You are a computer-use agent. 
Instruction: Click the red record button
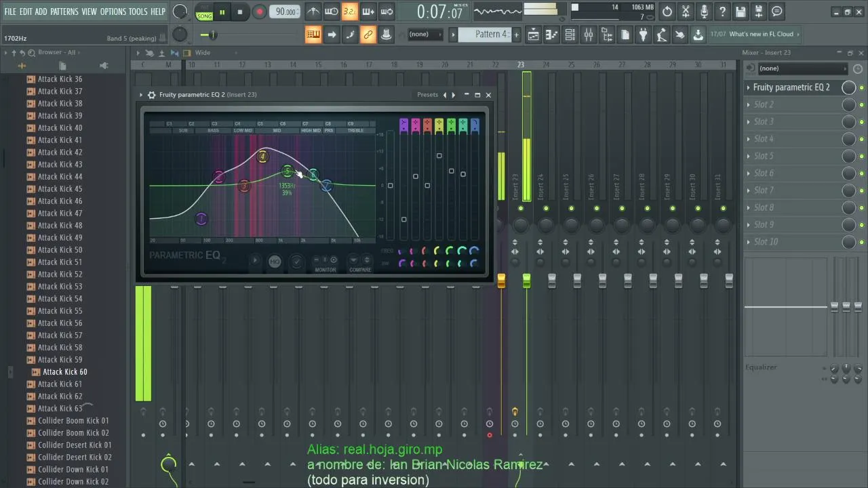point(259,12)
